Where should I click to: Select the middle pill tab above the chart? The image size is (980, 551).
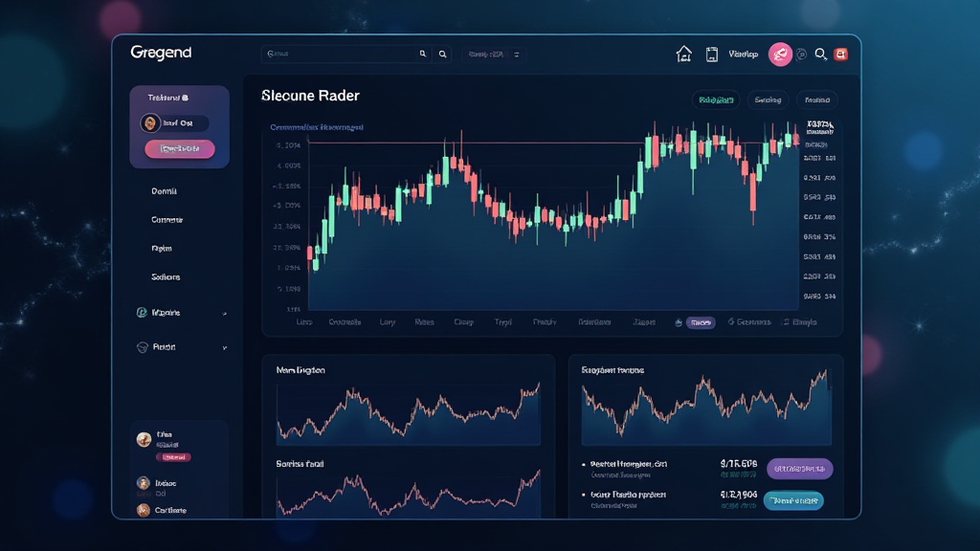[768, 99]
